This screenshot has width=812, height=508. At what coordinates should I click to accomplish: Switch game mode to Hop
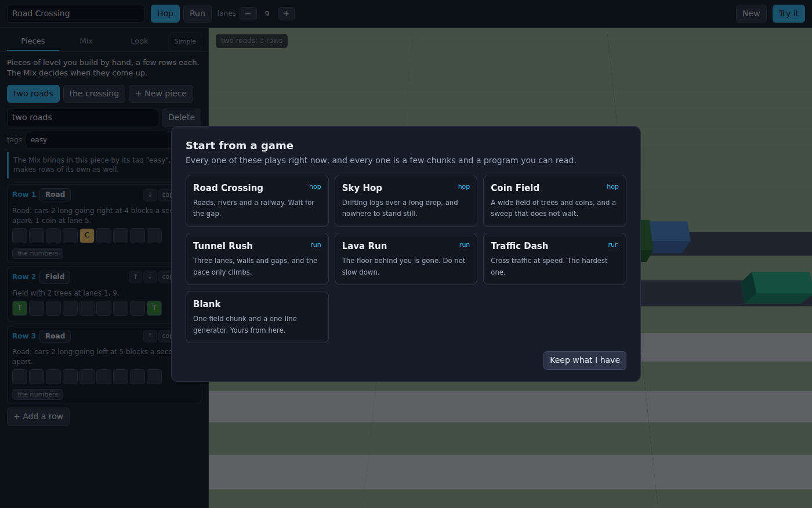pos(165,14)
